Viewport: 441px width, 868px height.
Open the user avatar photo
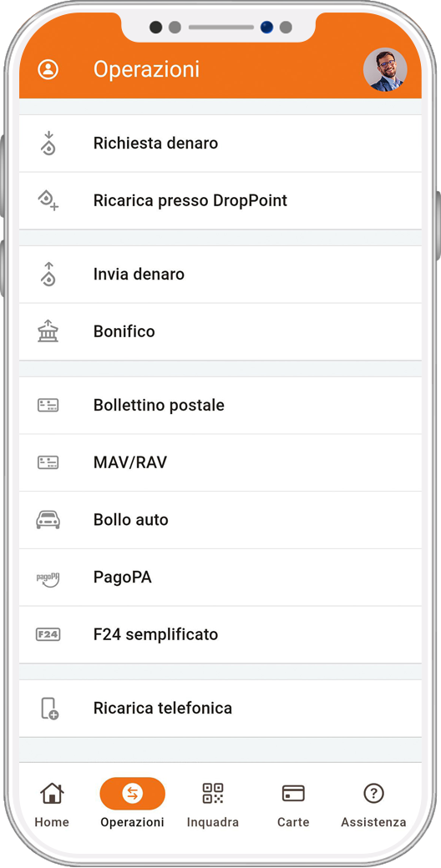385,70
